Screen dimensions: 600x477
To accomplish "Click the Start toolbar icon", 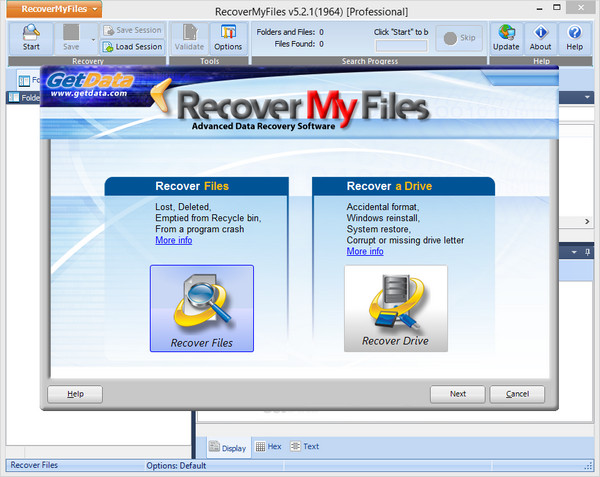I will coord(31,38).
